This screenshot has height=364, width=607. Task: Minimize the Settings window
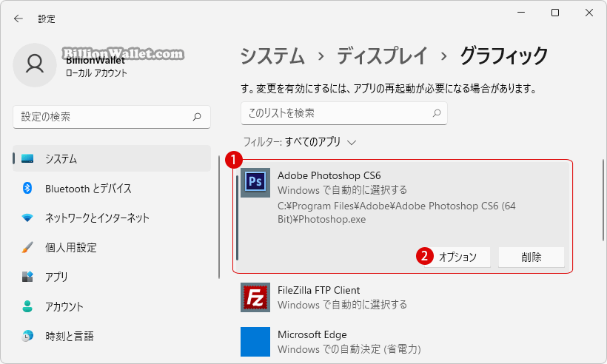pyautogui.click(x=521, y=13)
